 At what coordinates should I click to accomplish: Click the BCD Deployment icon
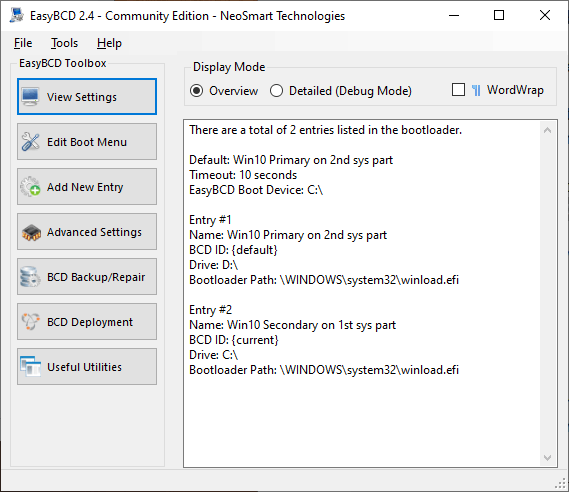tap(30, 321)
